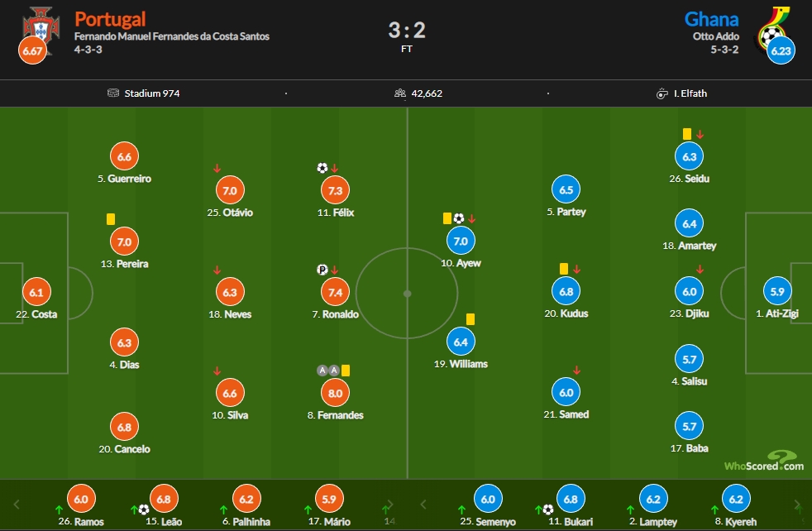This screenshot has height=531, width=812.
Task: Expand Portugal substitutes with left arrow
Action: [17, 504]
